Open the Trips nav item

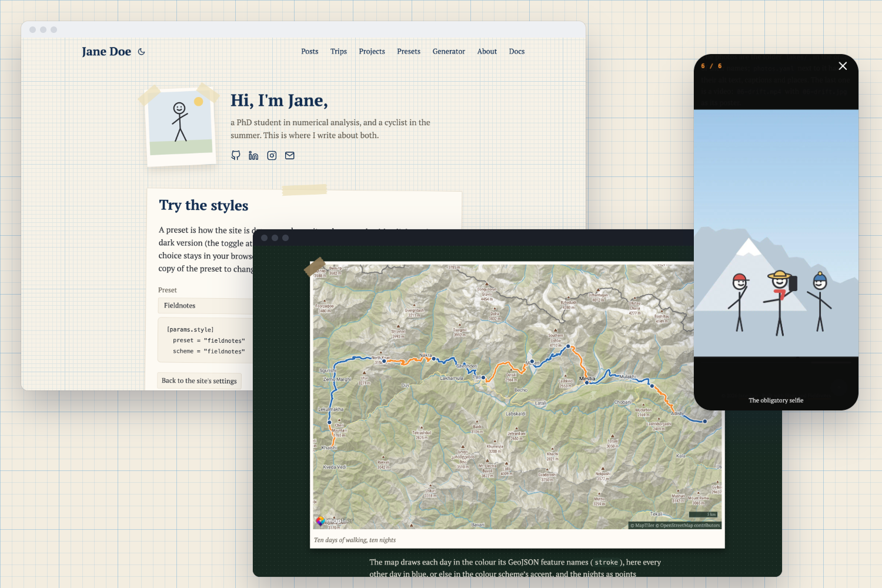point(339,52)
